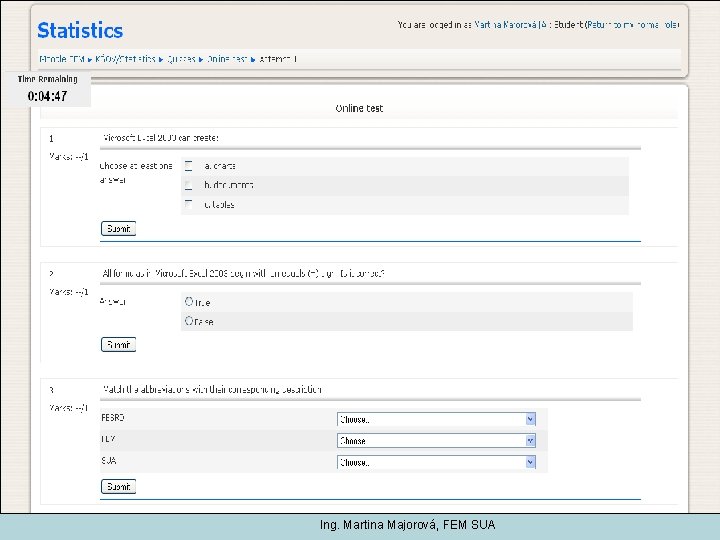Tick the checkbox for answer c. tables
Image resolution: width=720 pixels, height=540 pixels.
189,204
